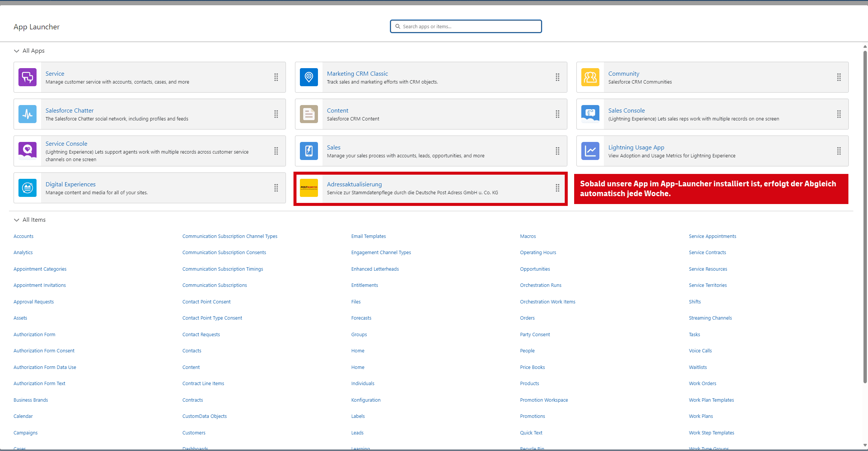
Task: Click the Salesforce Chatter app icon
Action: click(28, 114)
